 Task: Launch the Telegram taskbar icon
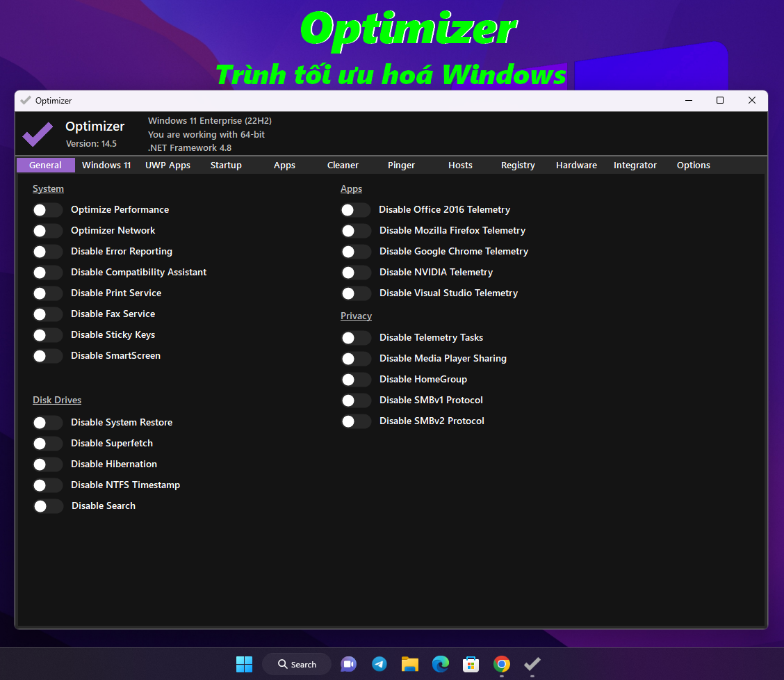click(x=379, y=664)
